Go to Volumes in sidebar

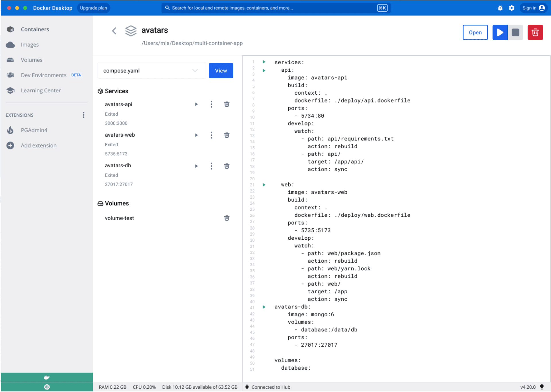click(x=32, y=60)
